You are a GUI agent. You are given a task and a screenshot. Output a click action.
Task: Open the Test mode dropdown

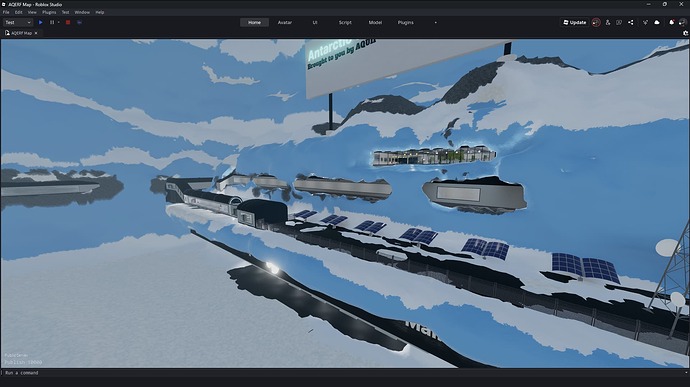(18, 22)
